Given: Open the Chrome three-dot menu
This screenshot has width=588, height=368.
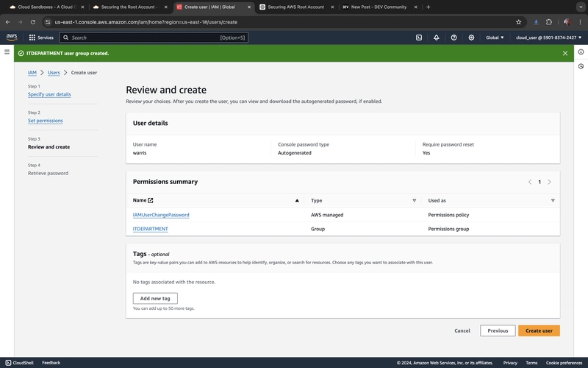Looking at the screenshot, I should [580, 22].
